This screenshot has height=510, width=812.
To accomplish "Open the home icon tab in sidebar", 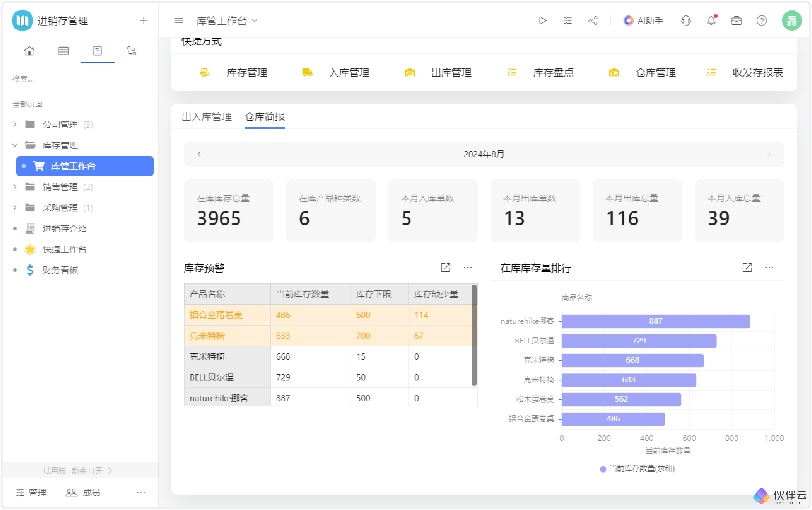I will (29, 51).
